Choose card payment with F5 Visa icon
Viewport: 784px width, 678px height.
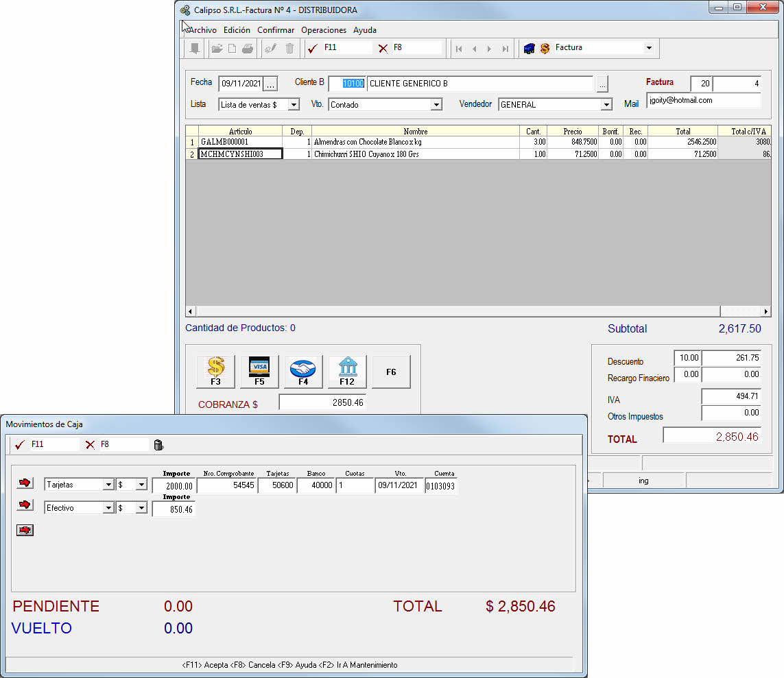tap(259, 372)
